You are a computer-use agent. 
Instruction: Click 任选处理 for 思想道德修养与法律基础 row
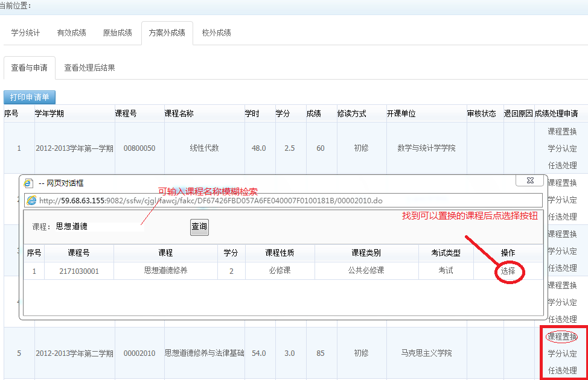[x=562, y=370]
